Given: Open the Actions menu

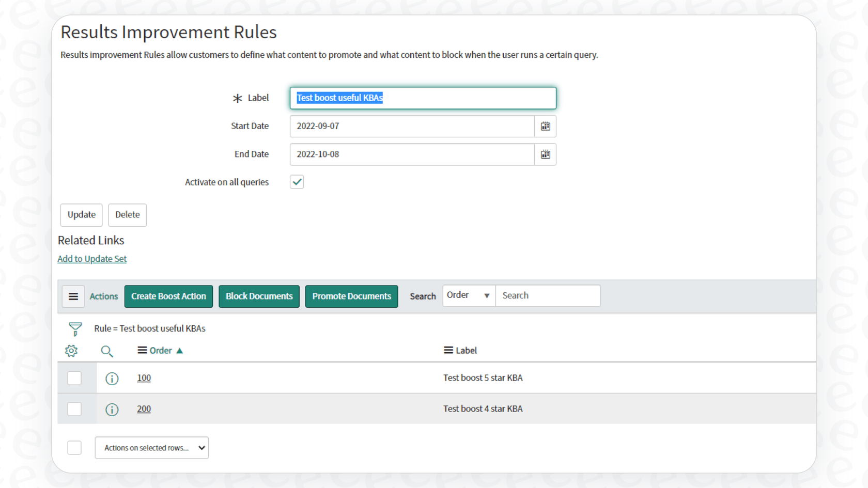Looking at the screenshot, I should tap(103, 296).
